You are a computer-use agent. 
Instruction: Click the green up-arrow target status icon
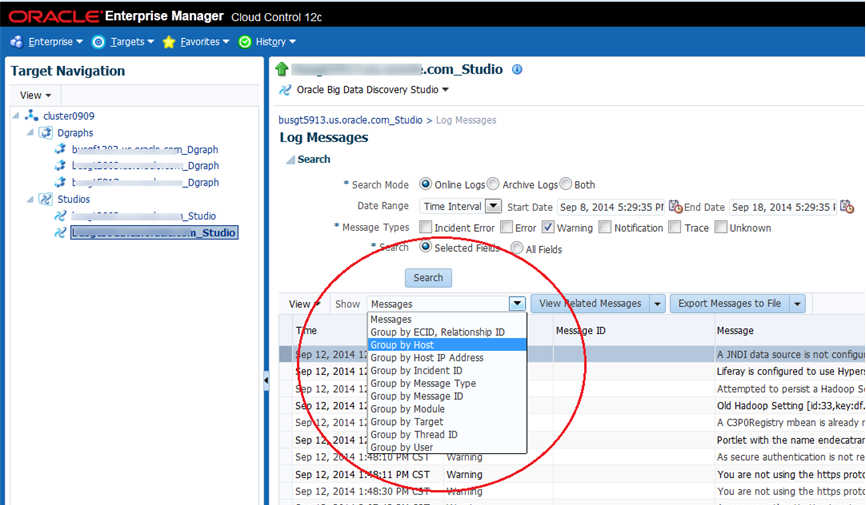[282, 69]
